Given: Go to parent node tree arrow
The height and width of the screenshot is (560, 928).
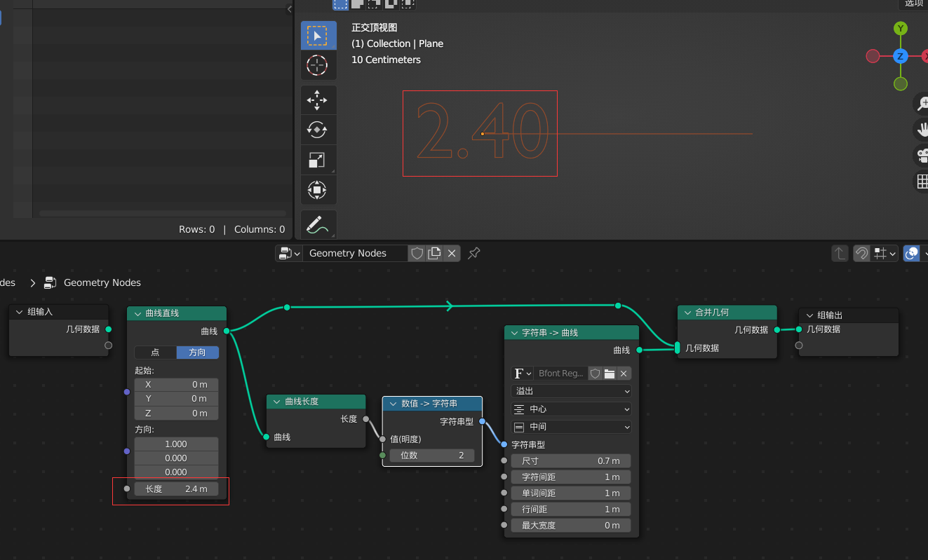Looking at the screenshot, I should 840,253.
